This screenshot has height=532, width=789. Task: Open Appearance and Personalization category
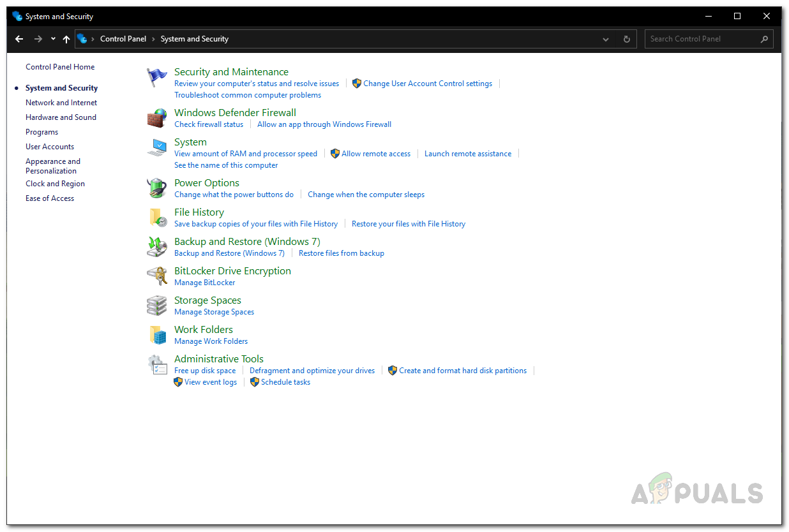(53, 166)
